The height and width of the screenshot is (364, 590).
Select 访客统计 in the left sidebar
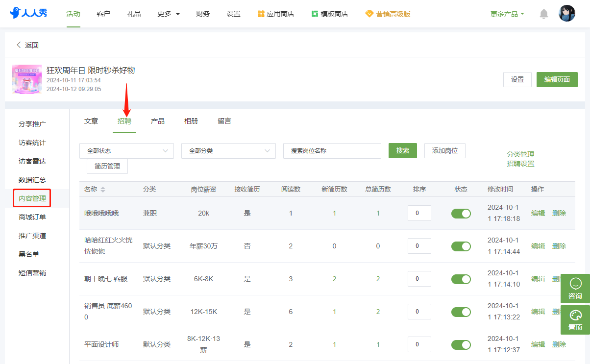point(32,143)
